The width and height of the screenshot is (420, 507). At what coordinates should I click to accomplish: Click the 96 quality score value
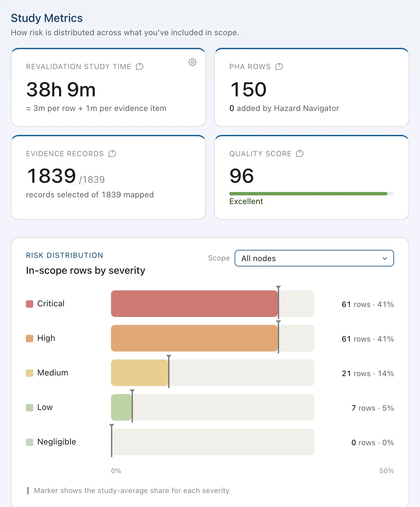coord(242,176)
